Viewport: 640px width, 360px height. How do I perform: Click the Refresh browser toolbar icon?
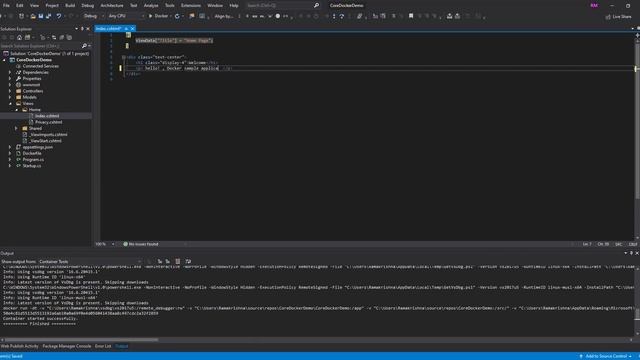coord(177,16)
